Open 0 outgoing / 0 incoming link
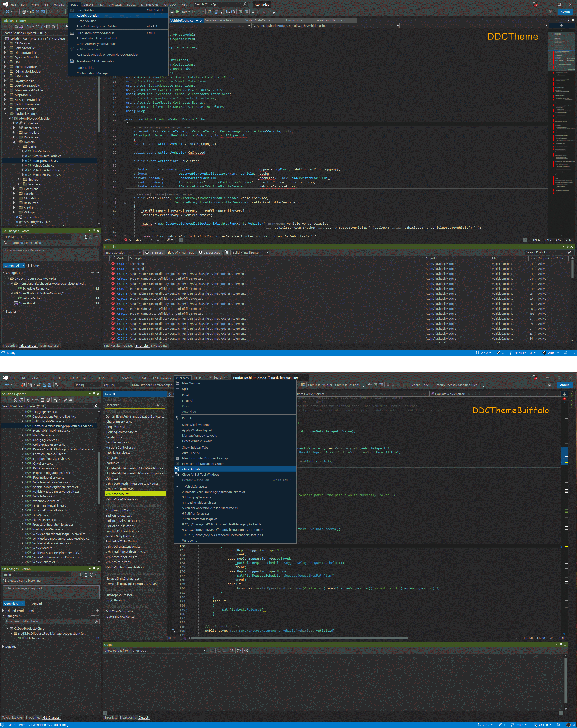577x728 pixels. pos(24,581)
